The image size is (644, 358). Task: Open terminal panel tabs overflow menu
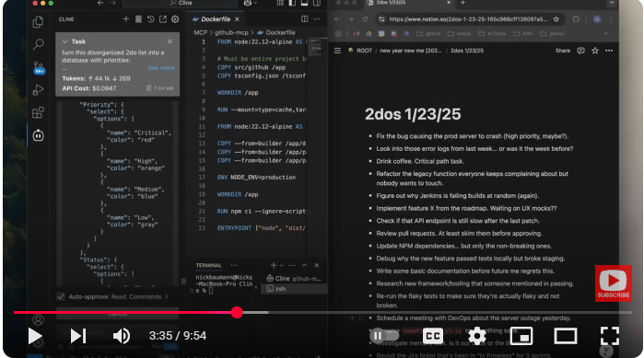click(234, 265)
